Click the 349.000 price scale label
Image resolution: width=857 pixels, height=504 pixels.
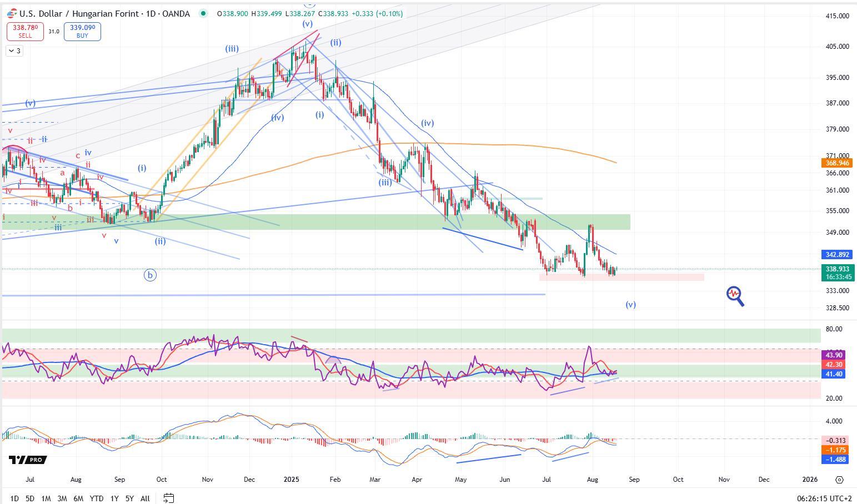coord(837,233)
